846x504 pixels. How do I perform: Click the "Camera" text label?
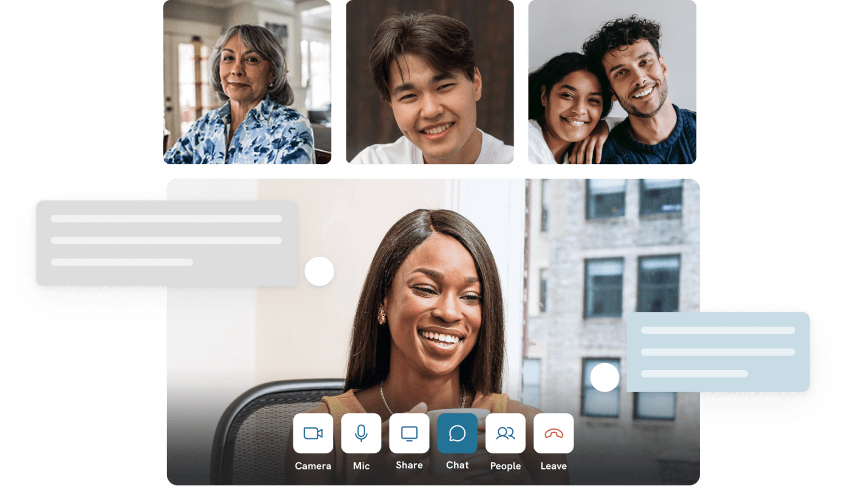pyautogui.click(x=313, y=466)
